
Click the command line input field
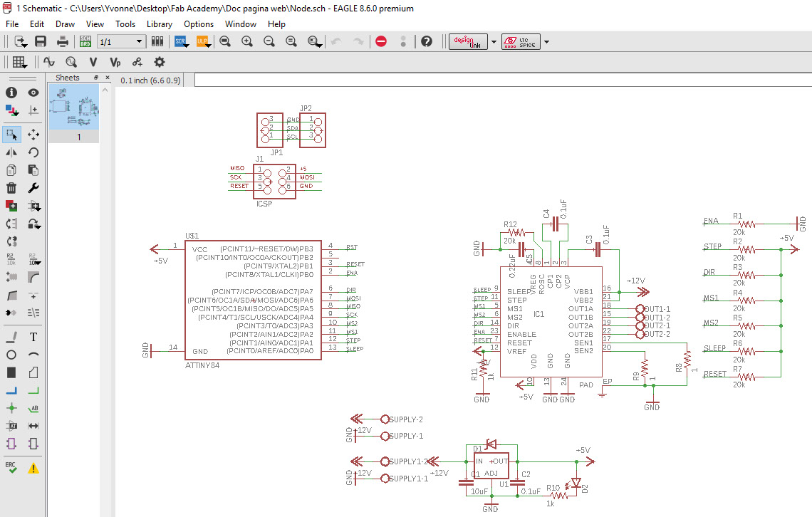click(503, 80)
